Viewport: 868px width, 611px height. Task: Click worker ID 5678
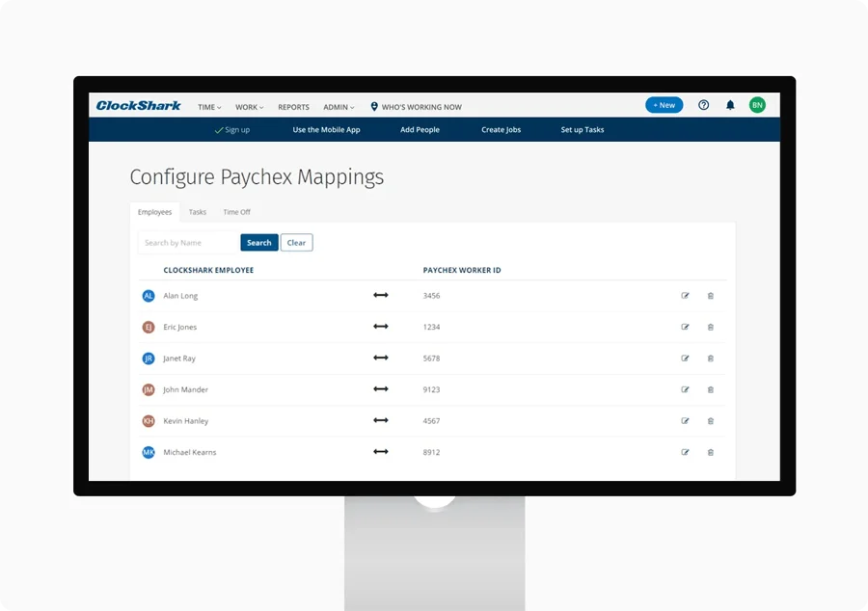coord(431,359)
